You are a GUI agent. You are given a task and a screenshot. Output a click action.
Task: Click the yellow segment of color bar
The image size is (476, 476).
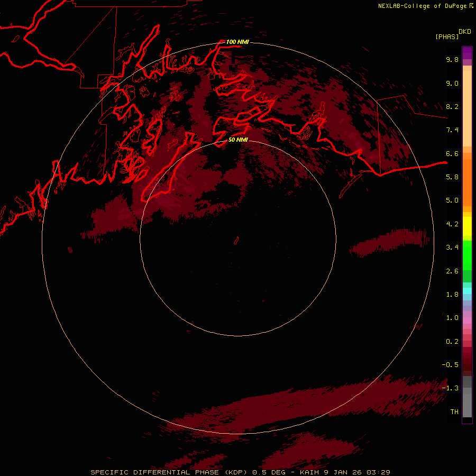click(x=467, y=226)
